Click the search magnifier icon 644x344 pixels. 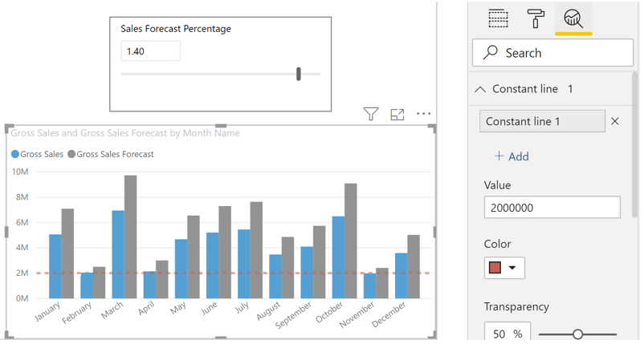pos(491,52)
